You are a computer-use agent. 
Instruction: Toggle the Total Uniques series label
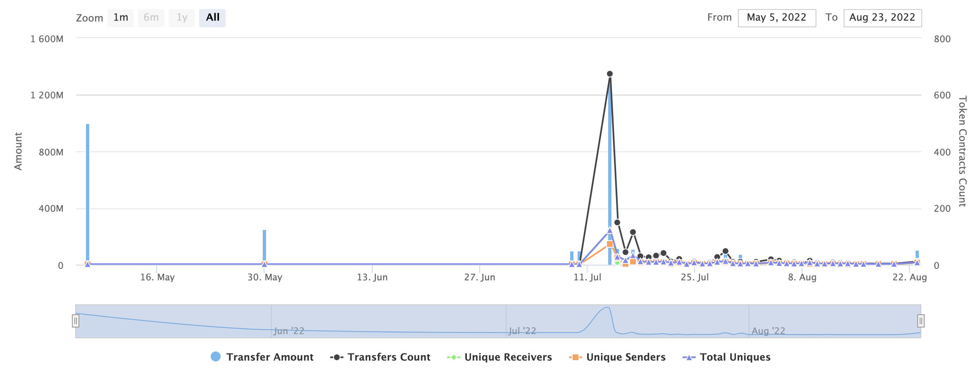click(735, 357)
